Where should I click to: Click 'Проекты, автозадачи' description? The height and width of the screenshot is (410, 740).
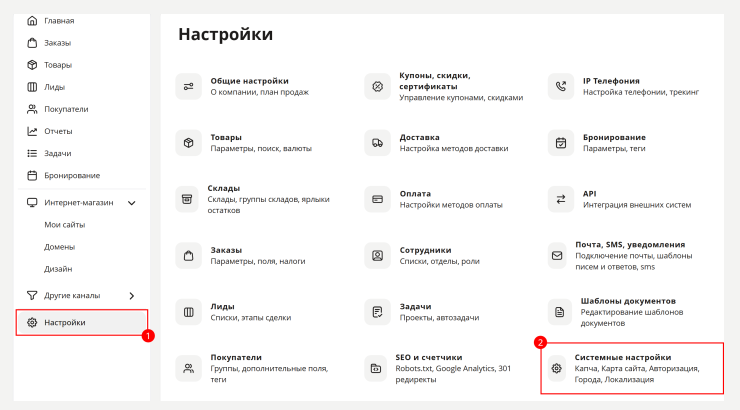pyautogui.click(x=439, y=318)
